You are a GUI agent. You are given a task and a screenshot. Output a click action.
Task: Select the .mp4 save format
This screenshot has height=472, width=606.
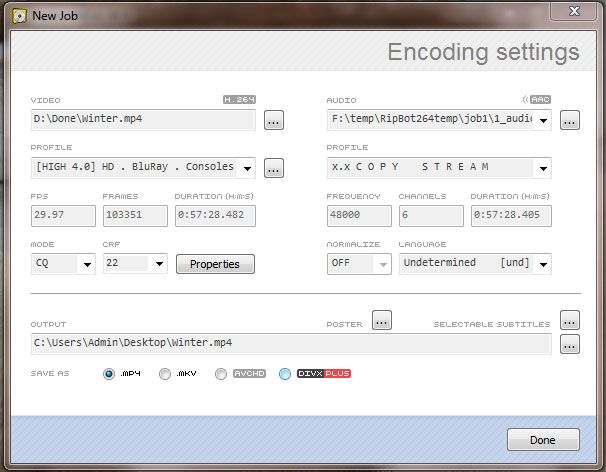110,374
